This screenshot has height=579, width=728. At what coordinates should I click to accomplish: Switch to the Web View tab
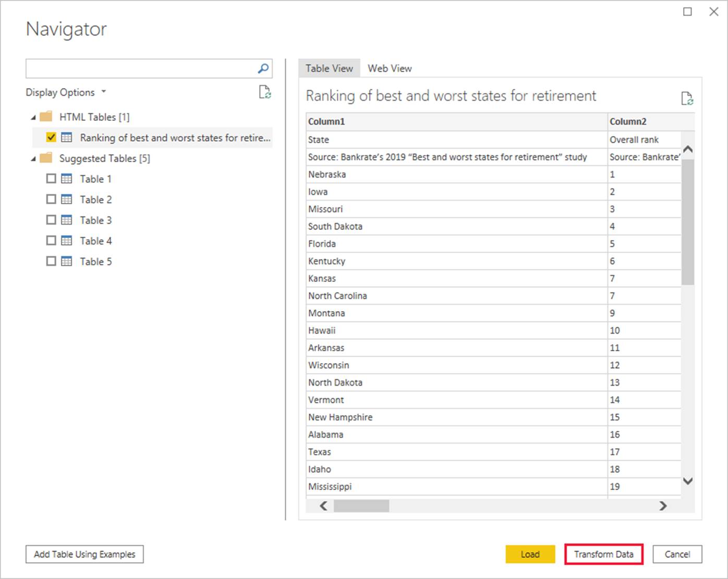point(390,68)
